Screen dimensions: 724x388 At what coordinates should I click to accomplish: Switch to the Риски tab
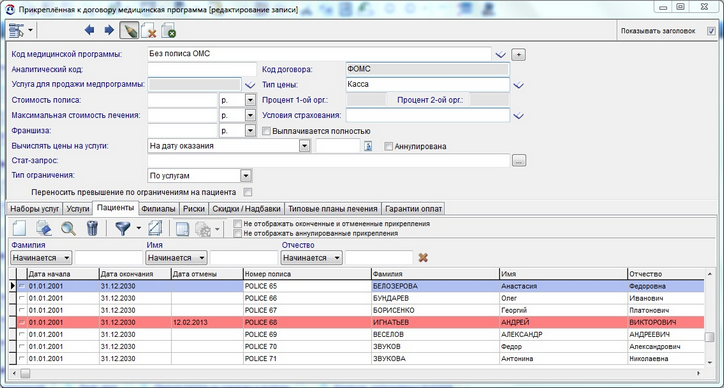[x=194, y=209]
